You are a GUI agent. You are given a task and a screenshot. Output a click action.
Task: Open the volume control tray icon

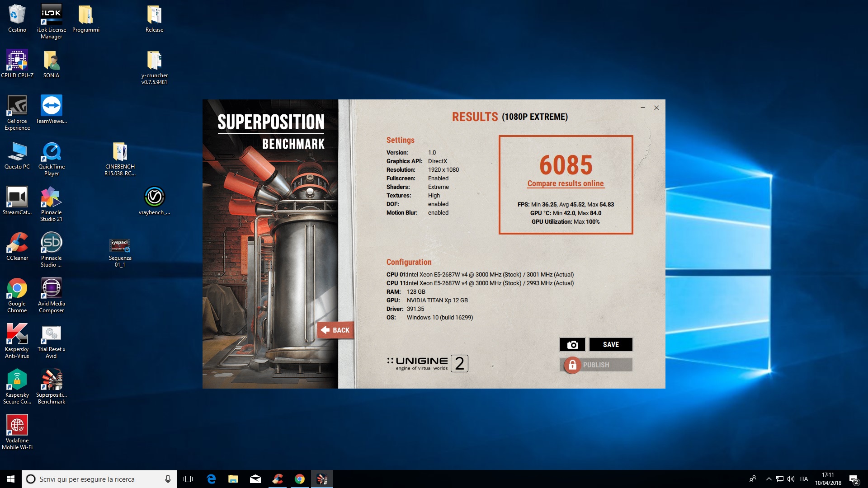(791, 479)
